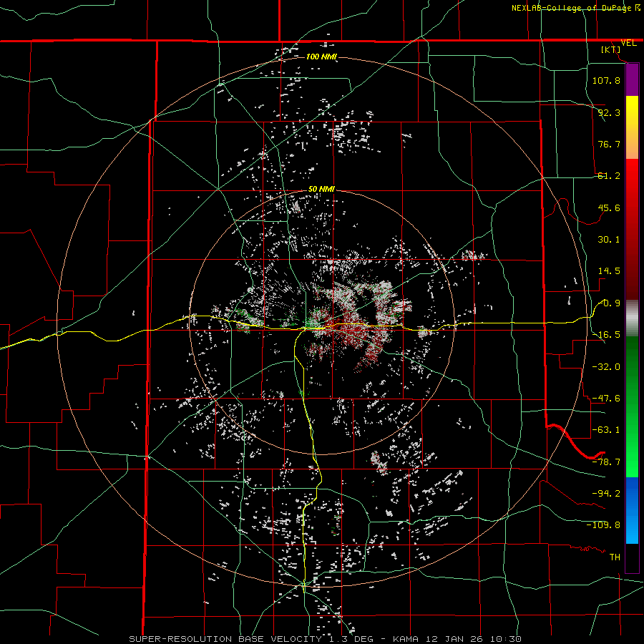644x644 pixels.
Task: Click the Super-Resolution Base Velocity caption at bottom
Action: coord(326,639)
